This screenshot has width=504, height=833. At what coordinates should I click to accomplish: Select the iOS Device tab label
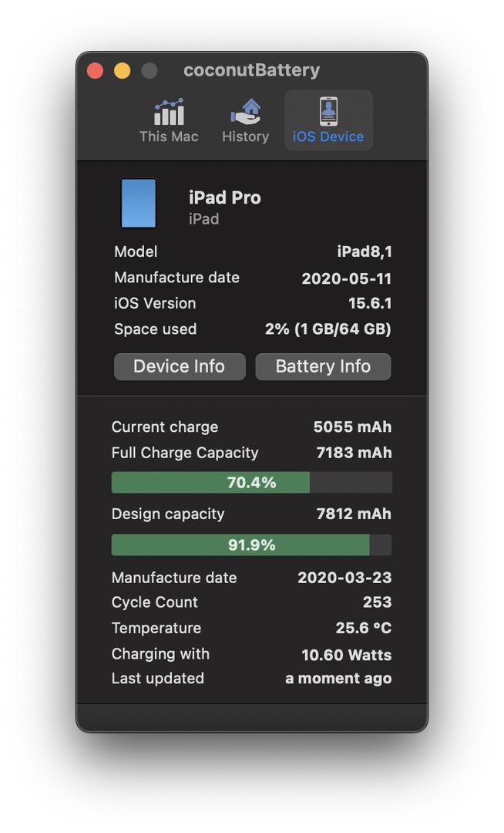(x=328, y=137)
